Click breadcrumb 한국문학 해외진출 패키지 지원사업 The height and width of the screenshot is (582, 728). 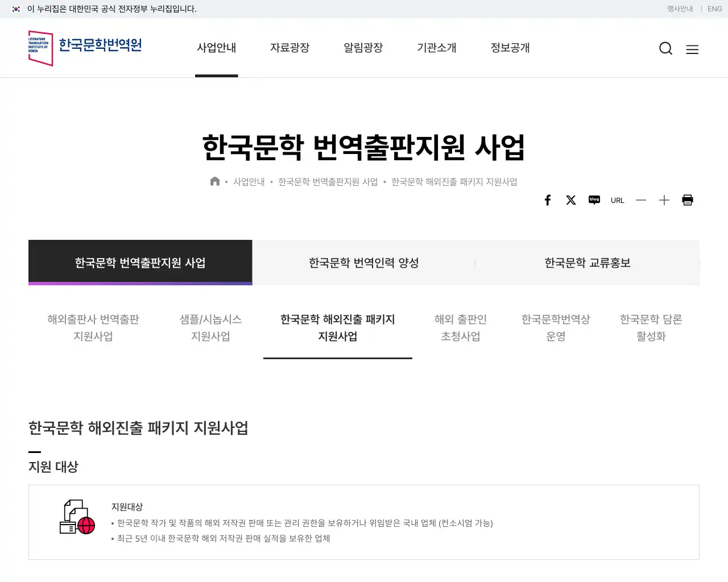[454, 182]
